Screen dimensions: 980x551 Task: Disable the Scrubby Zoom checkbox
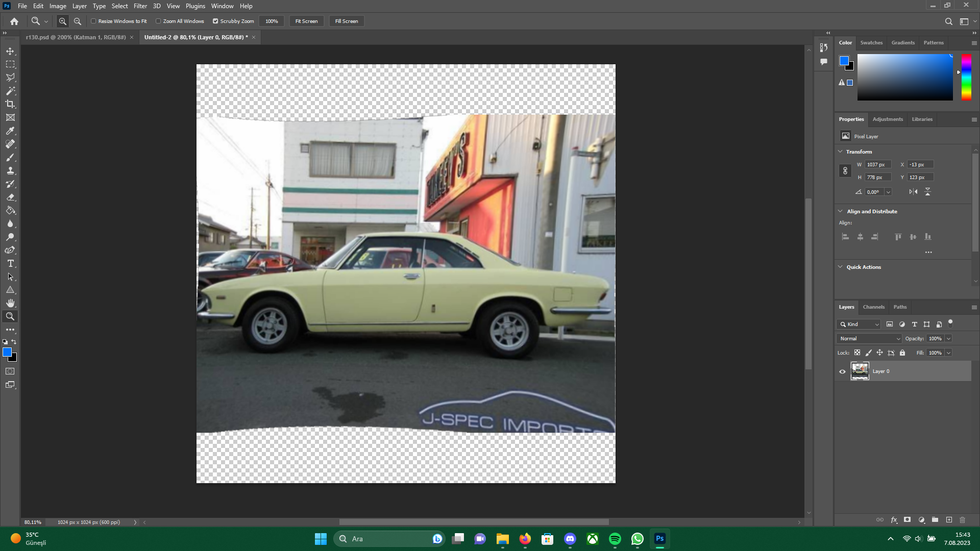(x=215, y=21)
